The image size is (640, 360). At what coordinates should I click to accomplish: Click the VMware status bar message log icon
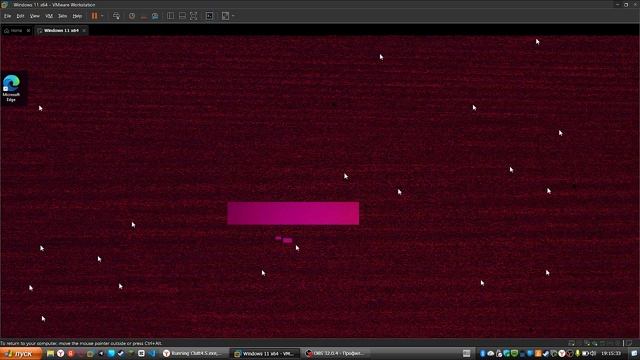[x=629, y=343]
